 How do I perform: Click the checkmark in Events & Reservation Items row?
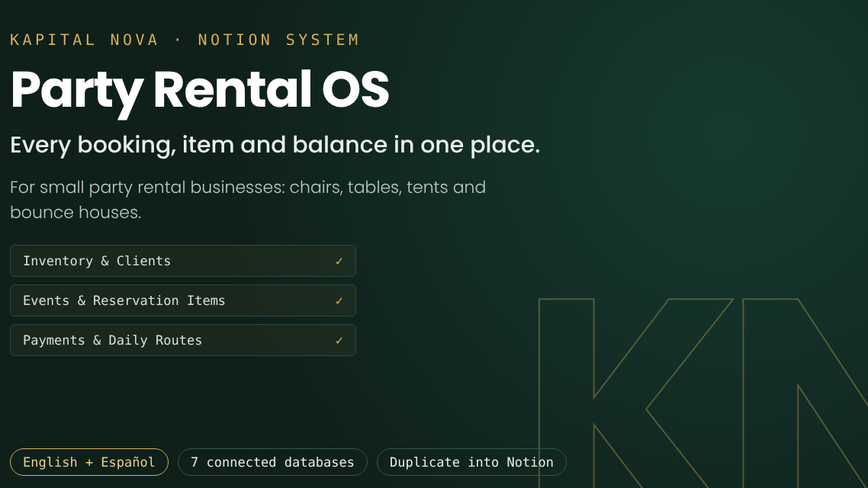(339, 301)
